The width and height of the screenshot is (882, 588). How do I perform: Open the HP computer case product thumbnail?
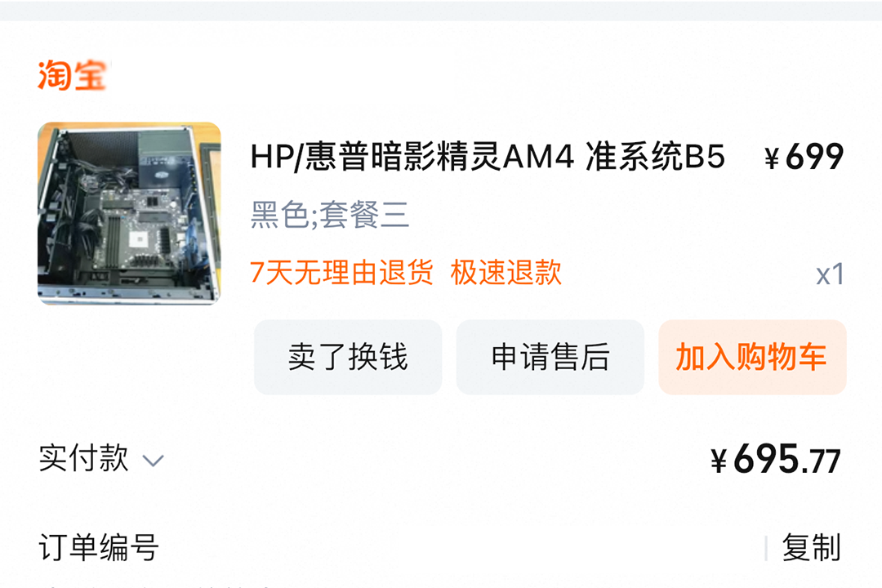point(129,213)
